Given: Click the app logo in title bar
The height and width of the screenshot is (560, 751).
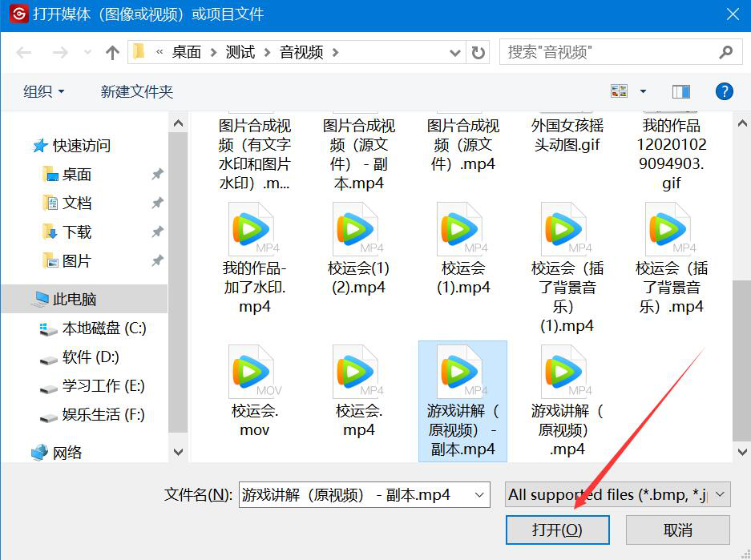Looking at the screenshot, I should (x=19, y=14).
